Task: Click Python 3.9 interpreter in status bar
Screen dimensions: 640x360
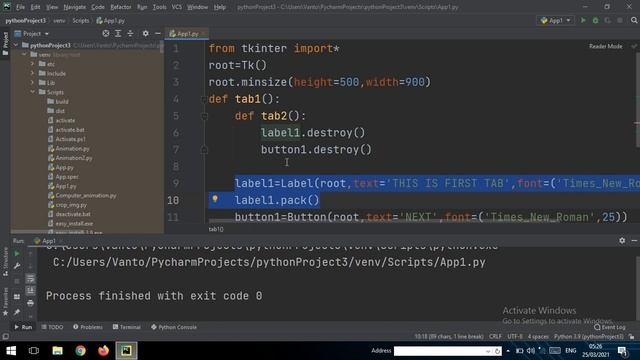Action: [589, 337]
